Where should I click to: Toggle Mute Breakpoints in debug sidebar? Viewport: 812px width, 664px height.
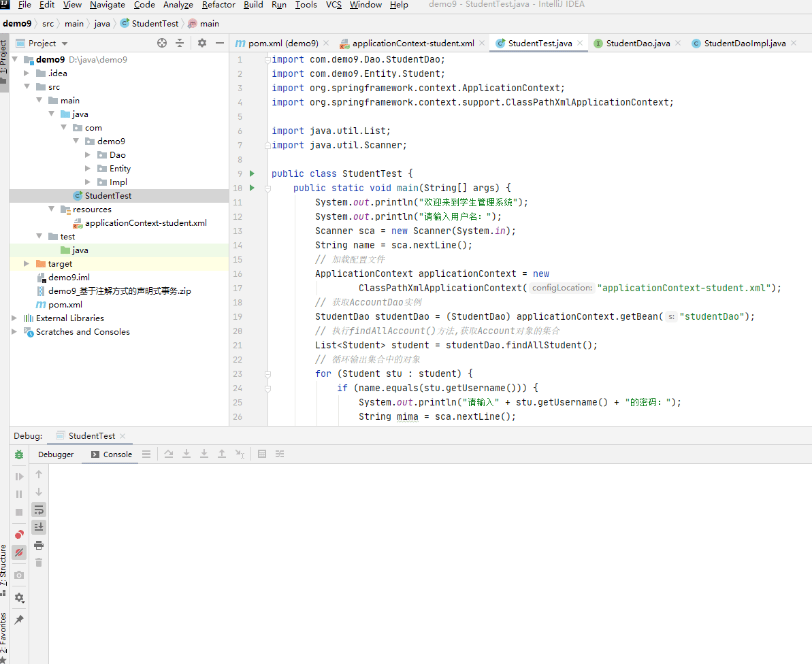click(19, 552)
